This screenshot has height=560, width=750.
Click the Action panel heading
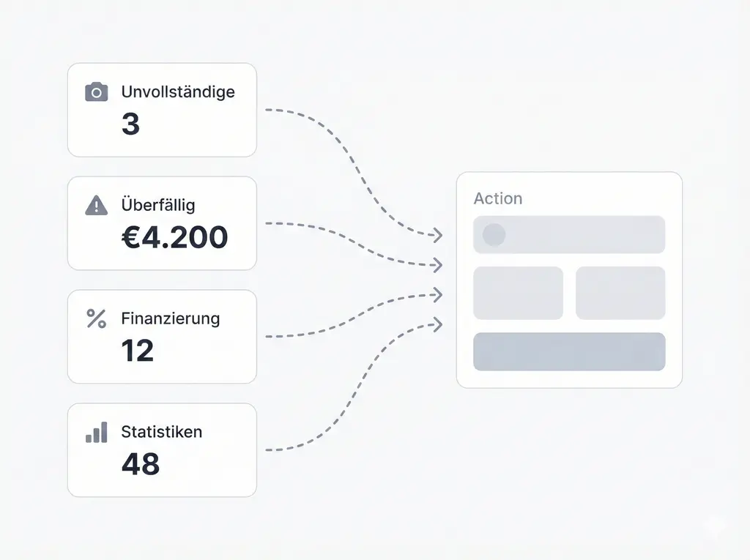click(x=498, y=198)
